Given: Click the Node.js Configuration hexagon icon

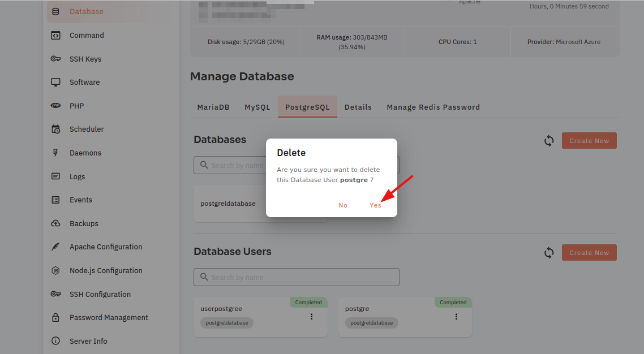Looking at the screenshot, I should 55,270.
